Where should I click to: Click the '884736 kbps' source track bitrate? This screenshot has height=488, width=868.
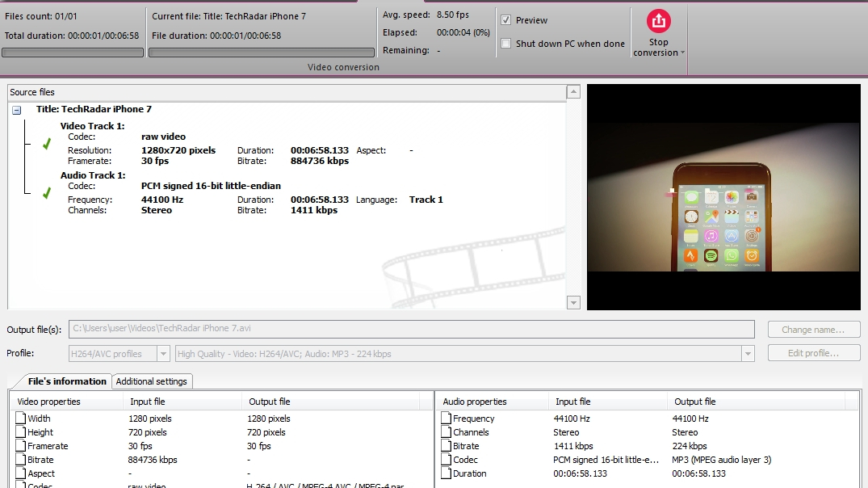tap(320, 161)
